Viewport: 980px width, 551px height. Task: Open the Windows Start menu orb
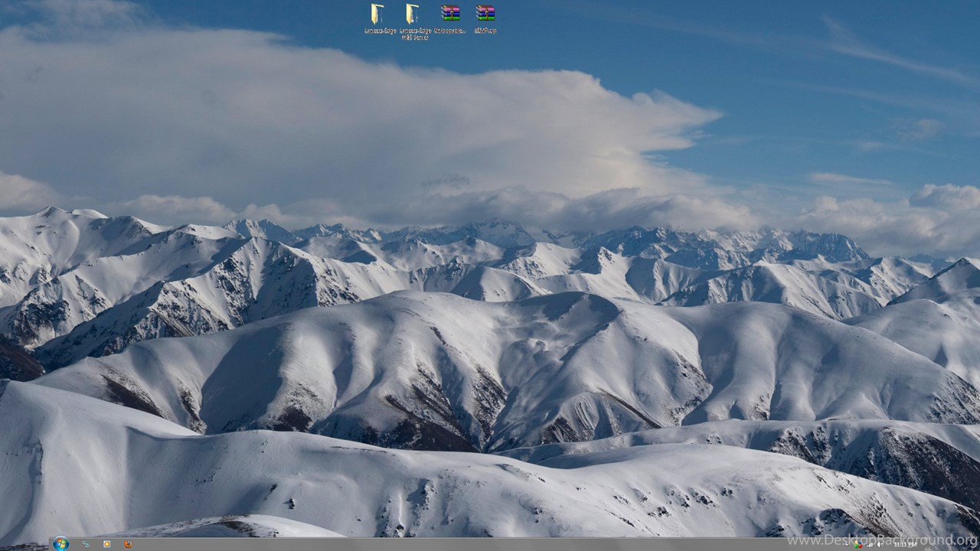click(61, 544)
